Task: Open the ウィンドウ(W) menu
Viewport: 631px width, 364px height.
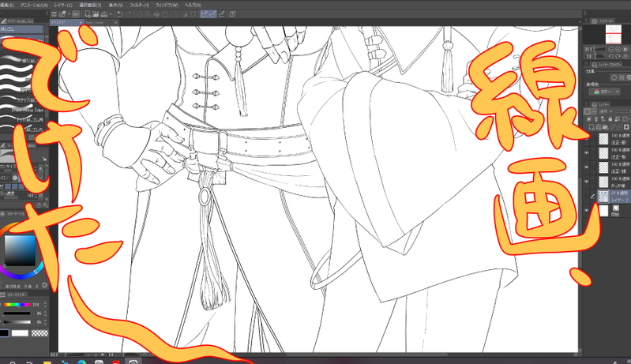Action: [x=167, y=6]
